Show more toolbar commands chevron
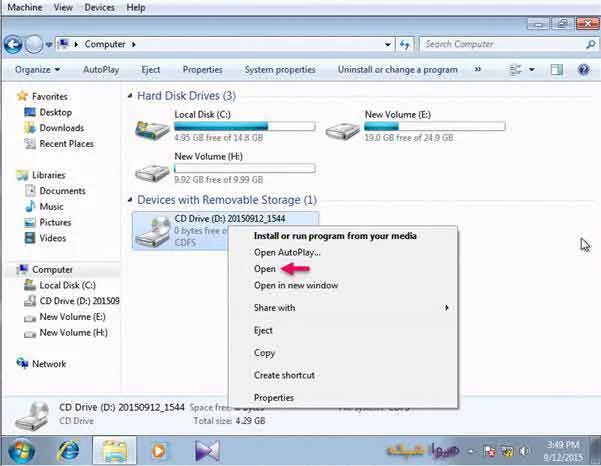The height and width of the screenshot is (466, 601). point(478,69)
